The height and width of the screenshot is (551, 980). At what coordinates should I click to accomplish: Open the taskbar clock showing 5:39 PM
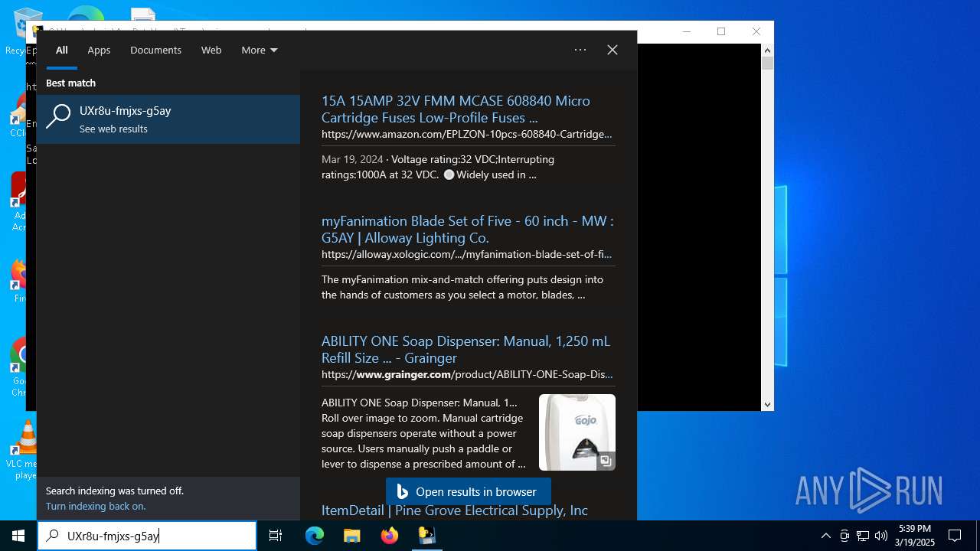coord(915,536)
